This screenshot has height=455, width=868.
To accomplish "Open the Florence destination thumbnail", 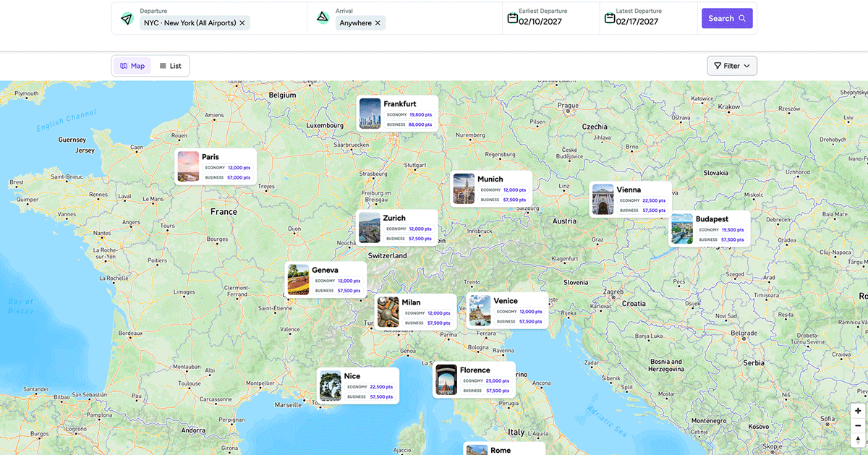I will coord(446,380).
